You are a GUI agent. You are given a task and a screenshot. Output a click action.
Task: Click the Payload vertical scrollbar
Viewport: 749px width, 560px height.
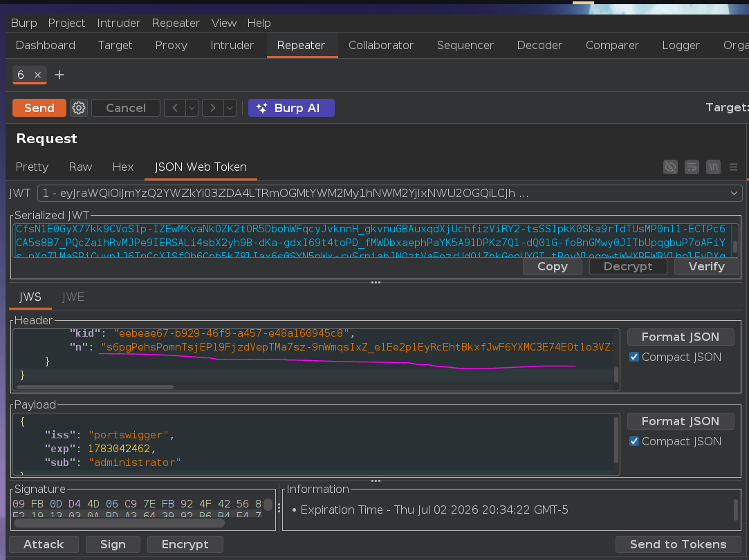[x=616, y=440]
